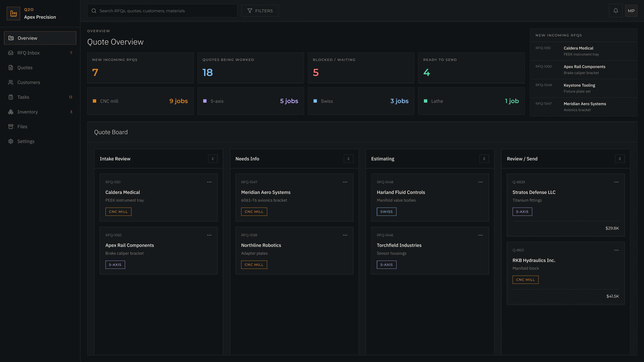Click the Harland Fluid Controls card title
The width and height of the screenshot is (644, 362).
401,192
